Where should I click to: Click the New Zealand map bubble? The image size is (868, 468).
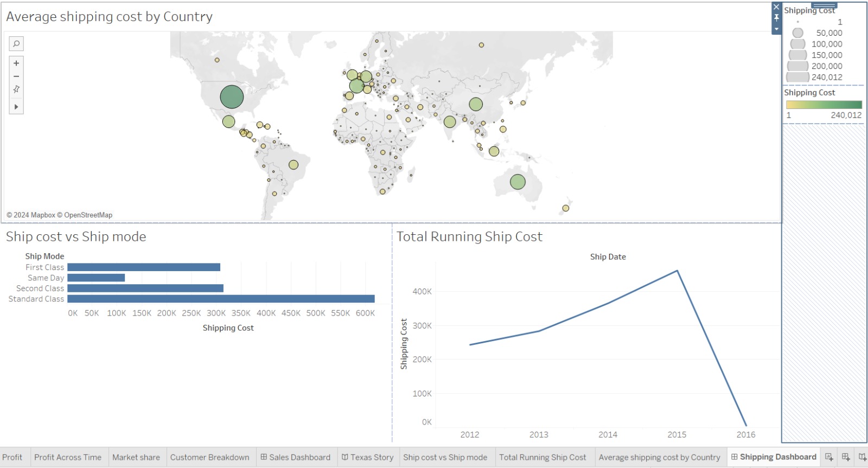566,208
